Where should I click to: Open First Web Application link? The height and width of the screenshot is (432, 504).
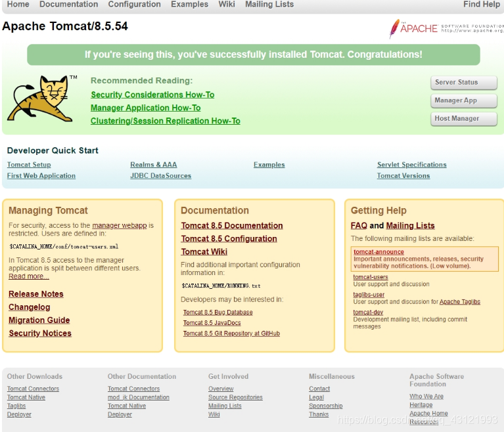pyautogui.click(x=41, y=176)
